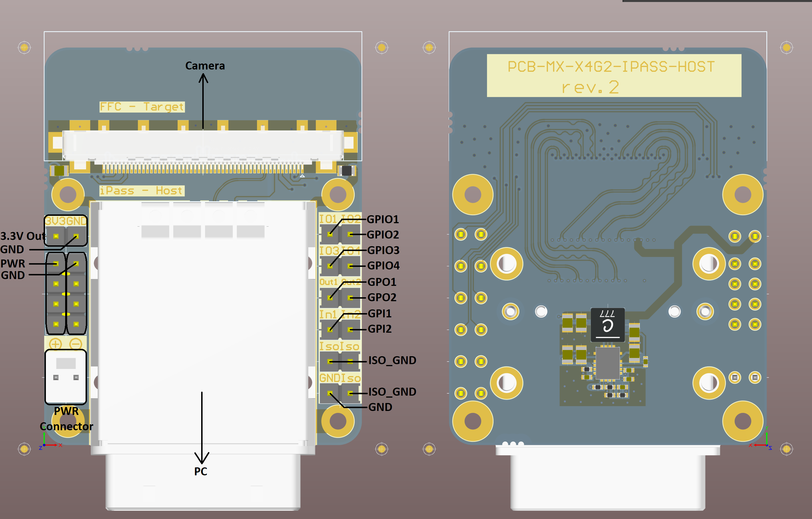Click the 3.3V Out label
Image resolution: width=812 pixels, height=519 pixels.
[22, 236]
